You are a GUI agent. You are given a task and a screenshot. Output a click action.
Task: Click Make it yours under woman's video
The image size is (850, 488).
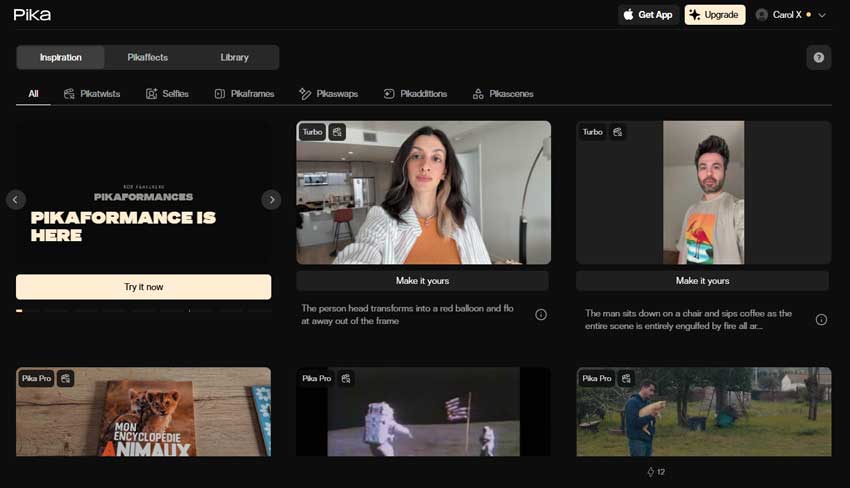click(422, 281)
